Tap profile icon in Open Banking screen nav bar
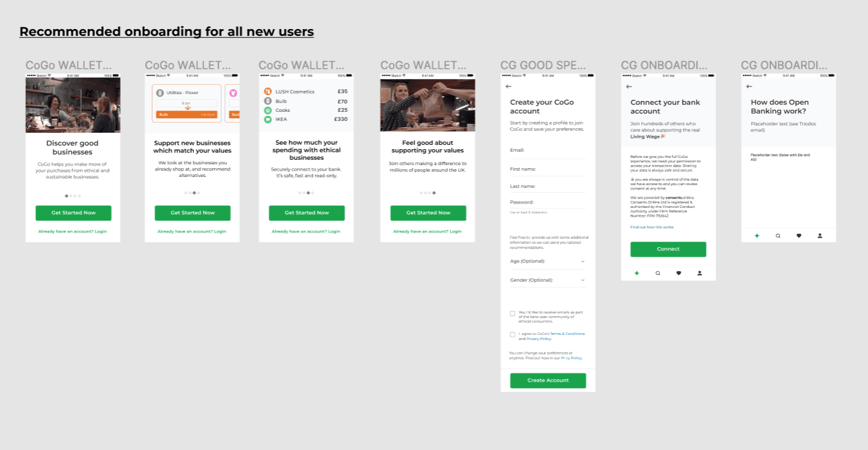The width and height of the screenshot is (868, 450). point(820,236)
